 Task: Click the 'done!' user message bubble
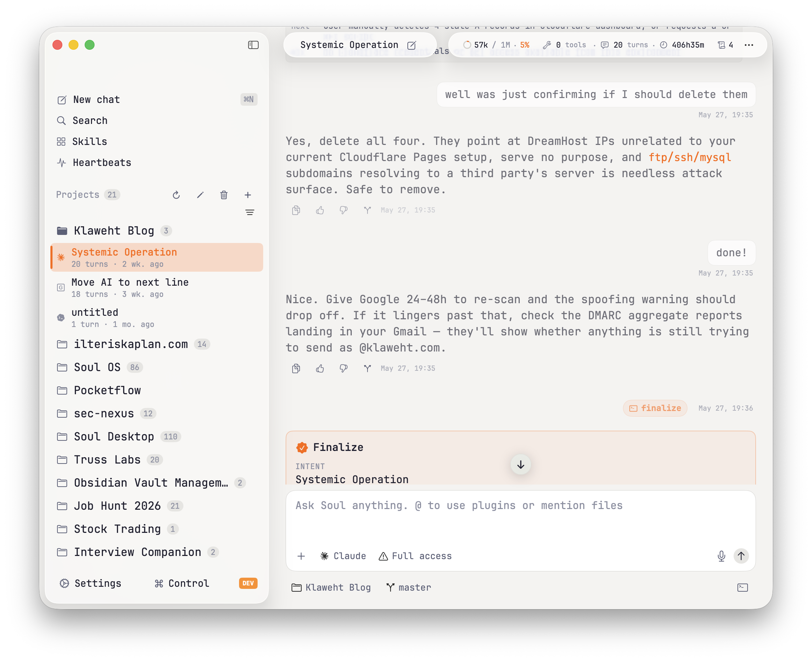click(x=731, y=253)
